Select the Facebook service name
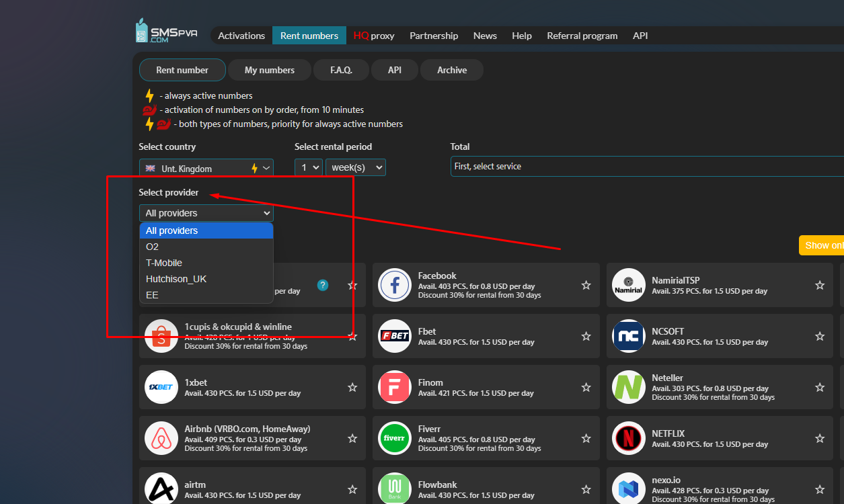 437,276
